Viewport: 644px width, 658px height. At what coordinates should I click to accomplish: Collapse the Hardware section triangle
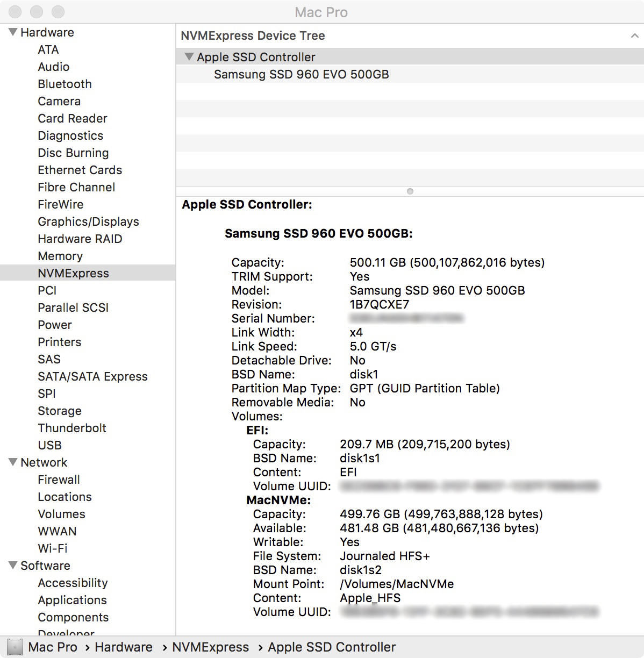(x=13, y=32)
